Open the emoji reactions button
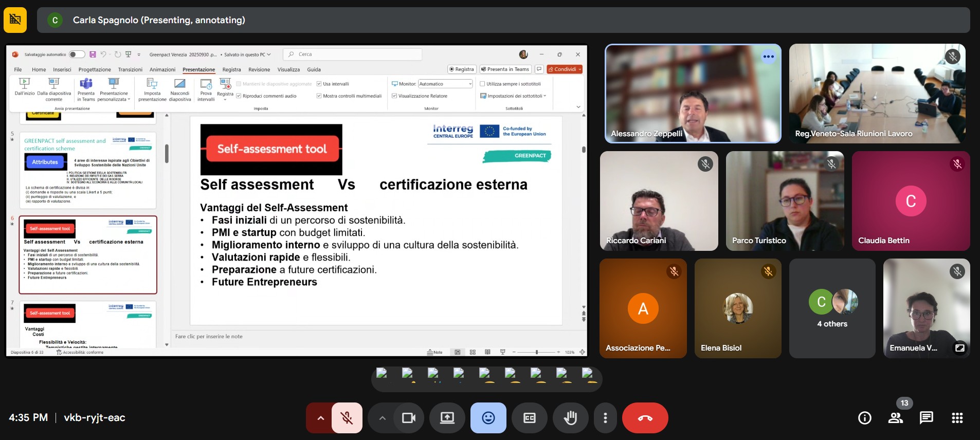Image resolution: width=980 pixels, height=440 pixels. 488,418
